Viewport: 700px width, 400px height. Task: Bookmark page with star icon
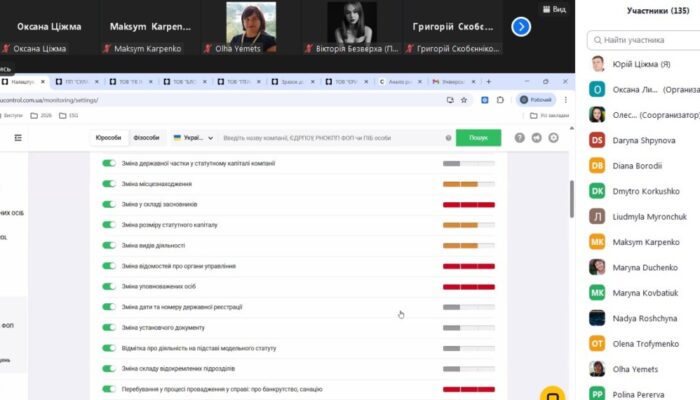tap(464, 100)
